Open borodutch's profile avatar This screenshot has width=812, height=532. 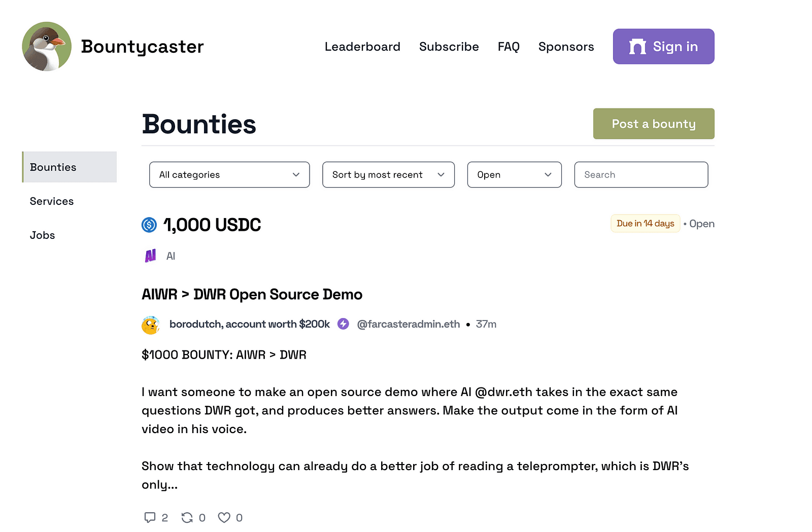[151, 325]
